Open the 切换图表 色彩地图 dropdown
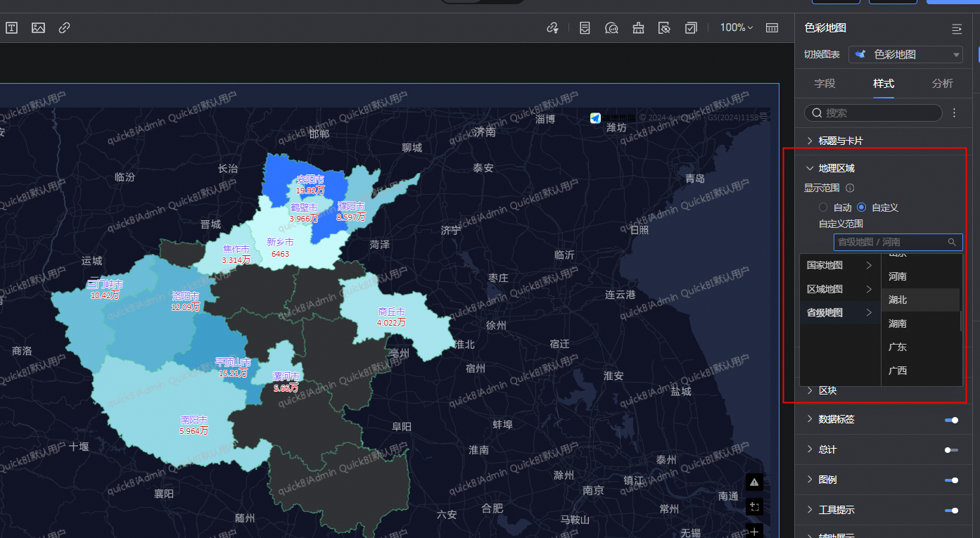Screen dimensions: 980x538 click(x=905, y=54)
